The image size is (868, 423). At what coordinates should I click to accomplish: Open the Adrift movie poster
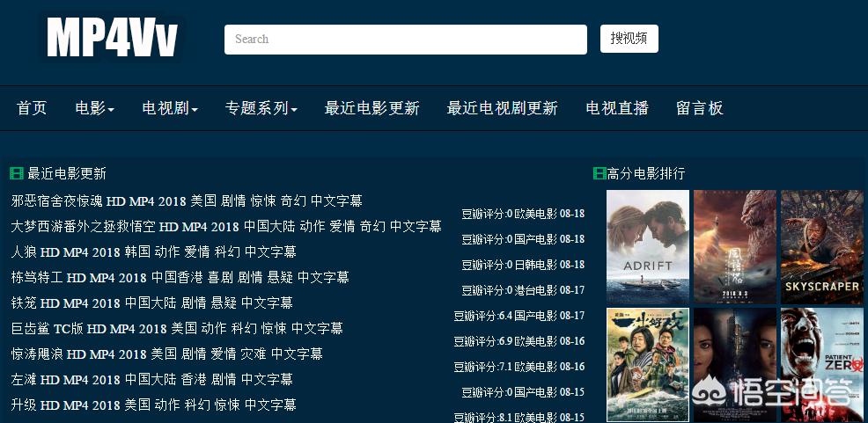(647, 246)
